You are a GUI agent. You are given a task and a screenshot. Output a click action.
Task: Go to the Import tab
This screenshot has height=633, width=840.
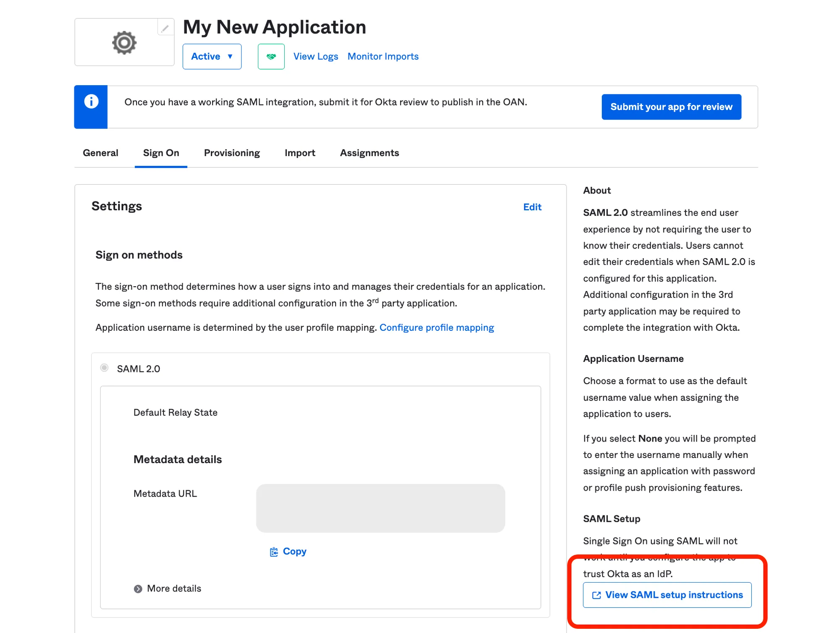pos(300,153)
